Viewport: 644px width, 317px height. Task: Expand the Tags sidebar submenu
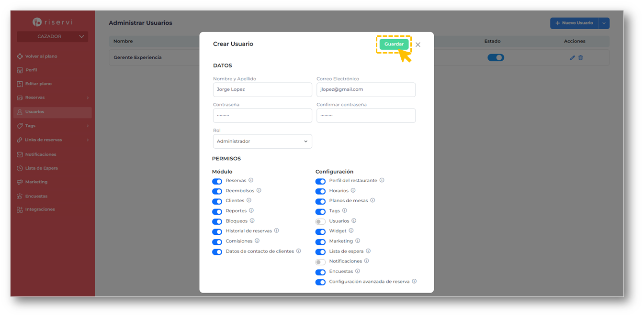click(x=88, y=126)
